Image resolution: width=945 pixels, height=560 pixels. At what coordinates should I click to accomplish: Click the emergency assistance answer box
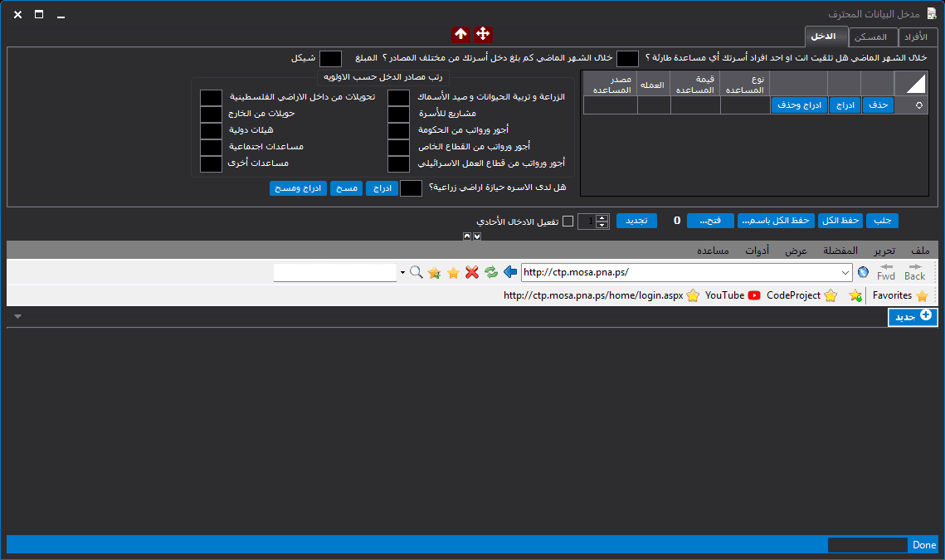point(627,58)
